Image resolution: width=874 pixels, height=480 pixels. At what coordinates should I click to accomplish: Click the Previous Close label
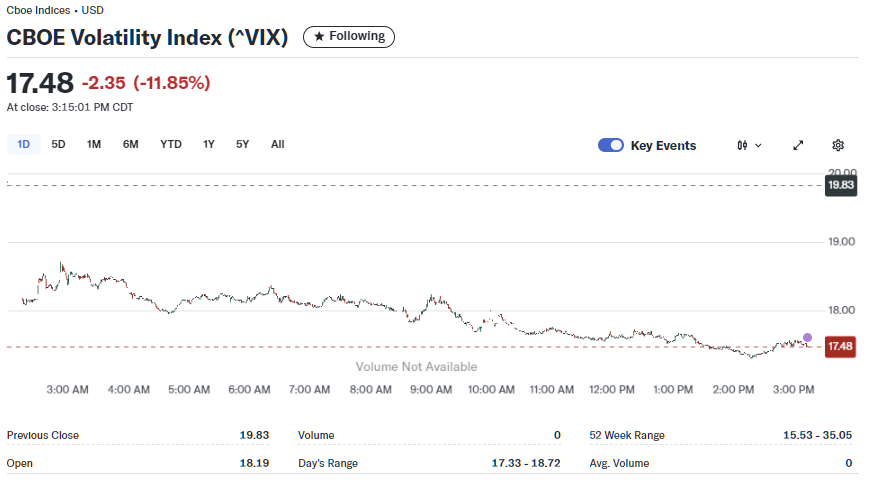pyautogui.click(x=43, y=435)
